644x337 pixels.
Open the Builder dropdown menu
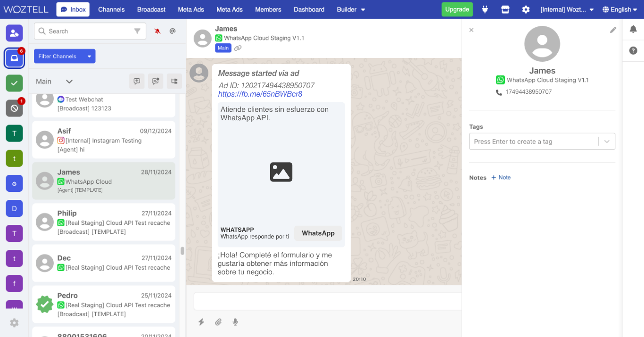[x=351, y=9]
